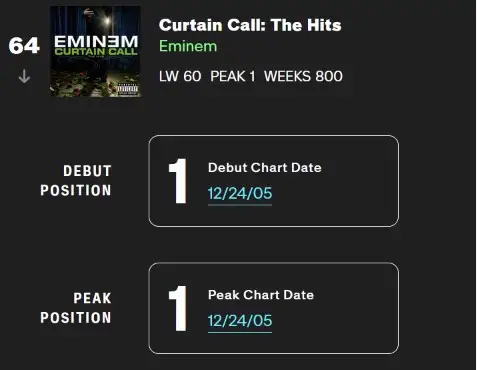477x370 pixels.
Task: Click the WEEKS 800 stat text
Action: coord(303,76)
